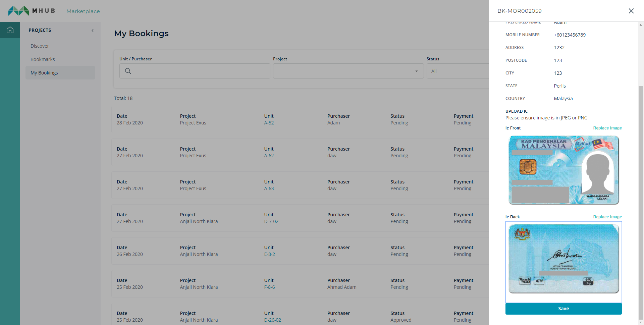
Task: Click the My Bookings page heading
Action: click(x=141, y=34)
